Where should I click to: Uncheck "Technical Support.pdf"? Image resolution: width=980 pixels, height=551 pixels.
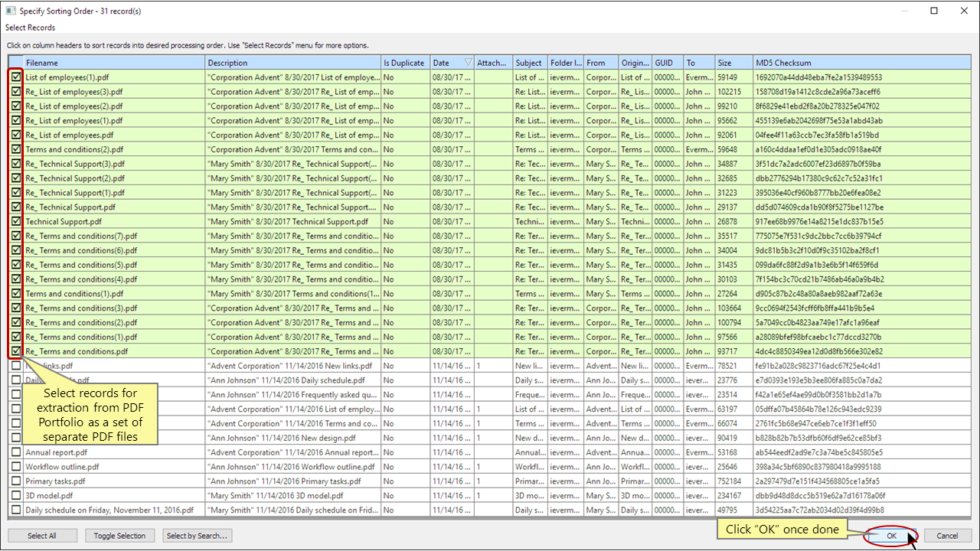point(15,221)
